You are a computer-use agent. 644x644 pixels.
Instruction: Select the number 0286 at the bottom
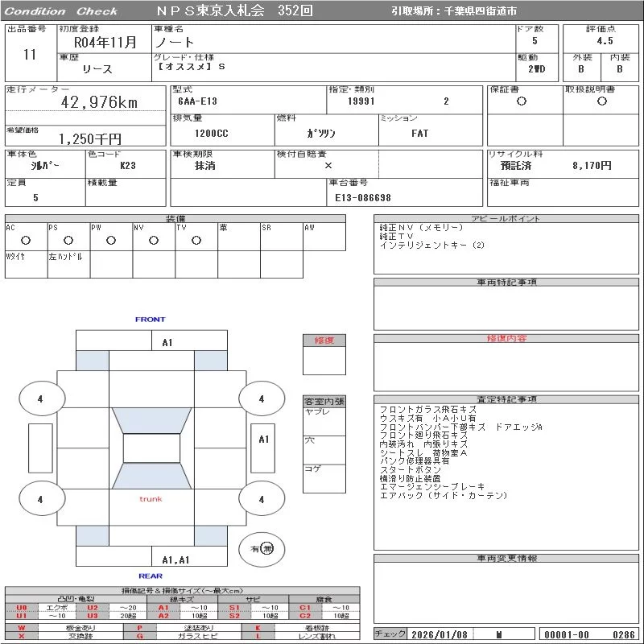click(623, 634)
